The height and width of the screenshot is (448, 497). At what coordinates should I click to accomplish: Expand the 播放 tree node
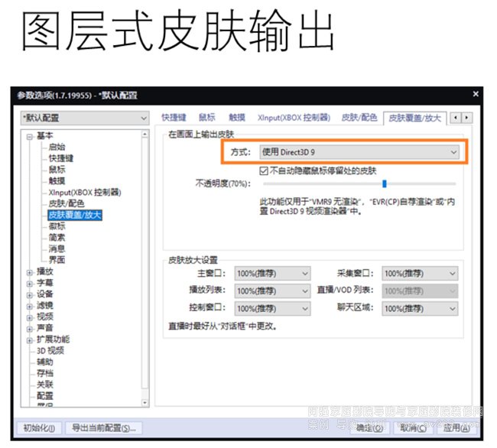(x=30, y=271)
